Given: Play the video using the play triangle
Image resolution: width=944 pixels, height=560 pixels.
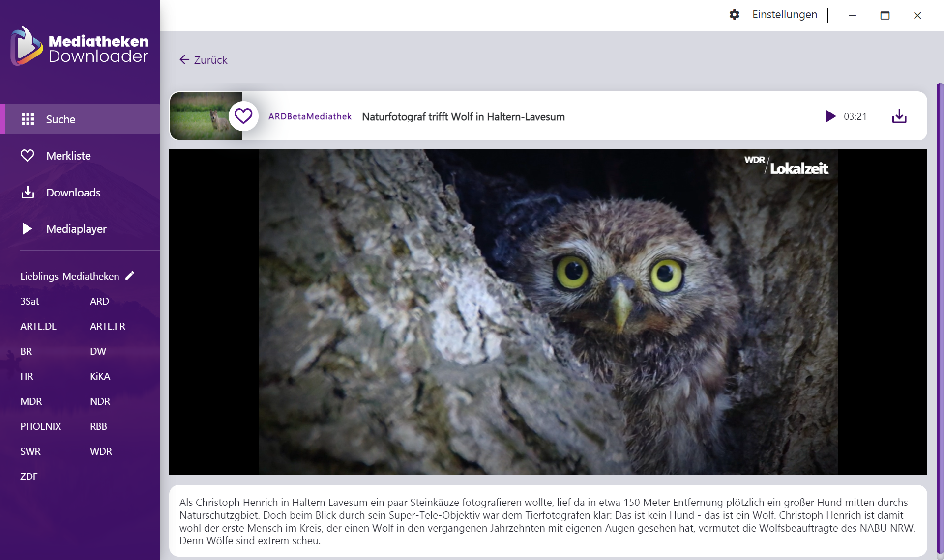Looking at the screenshot, I should click(x=830, y=116).
